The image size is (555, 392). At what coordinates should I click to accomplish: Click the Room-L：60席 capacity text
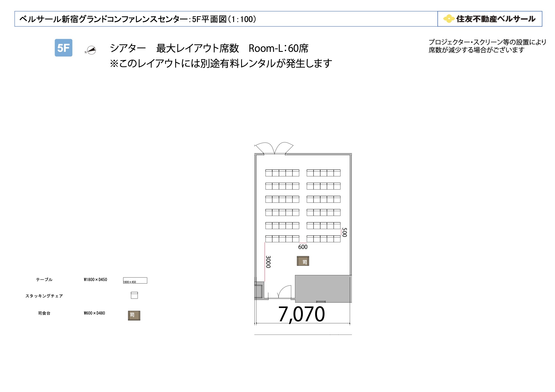pos(279,48)
